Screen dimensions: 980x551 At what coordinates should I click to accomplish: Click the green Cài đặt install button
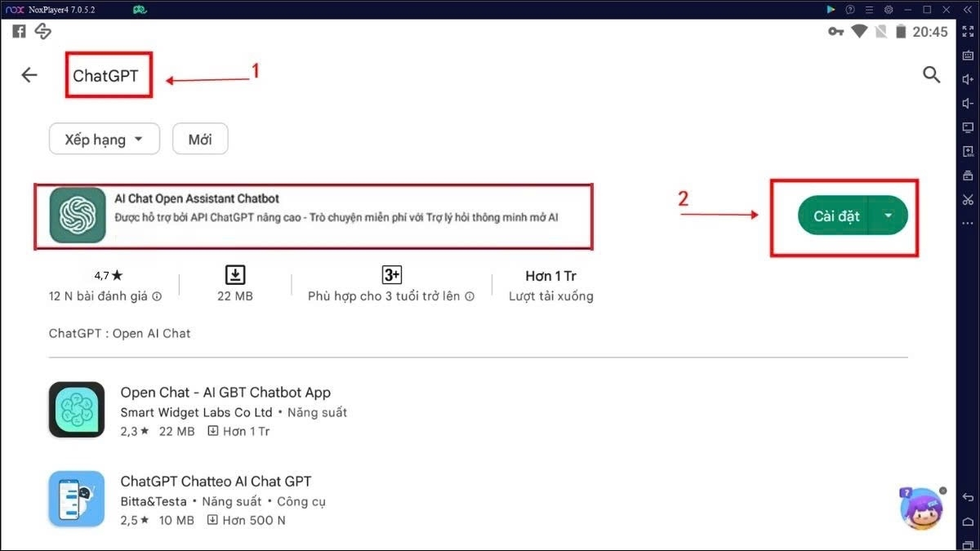(835, 216)
